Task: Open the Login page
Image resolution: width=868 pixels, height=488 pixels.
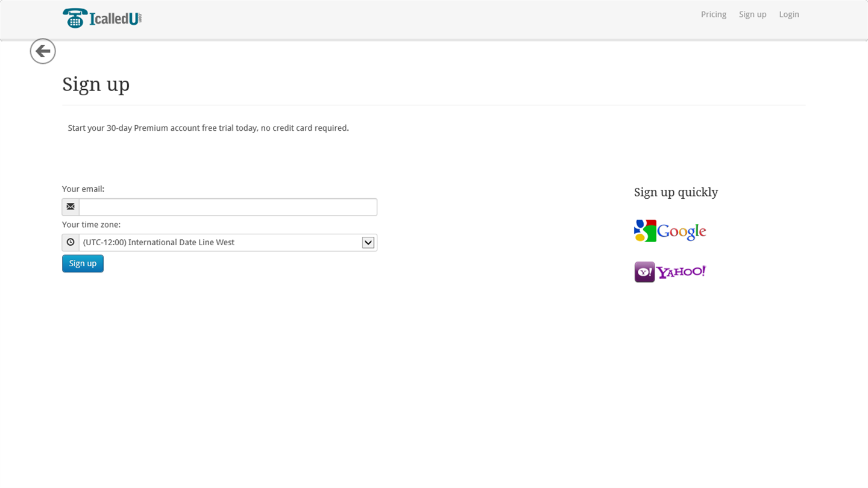Action: tap(788, 14)
